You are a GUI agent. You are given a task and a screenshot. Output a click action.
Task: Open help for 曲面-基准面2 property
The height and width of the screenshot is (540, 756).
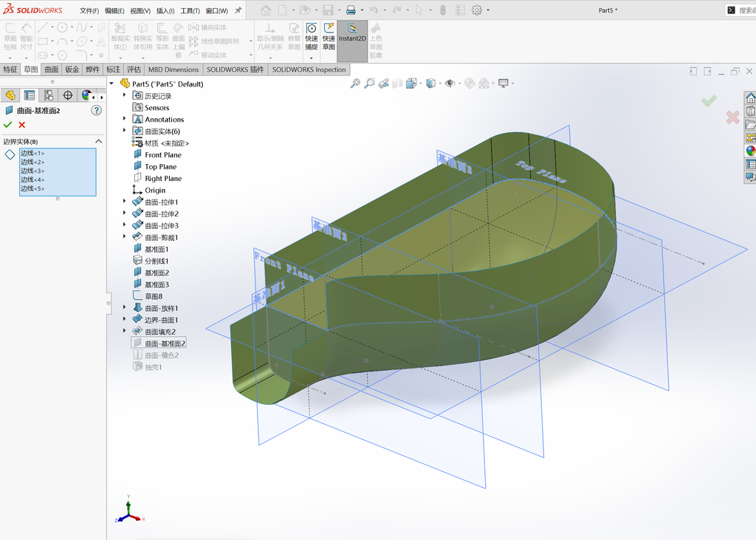tap(97, 111)
